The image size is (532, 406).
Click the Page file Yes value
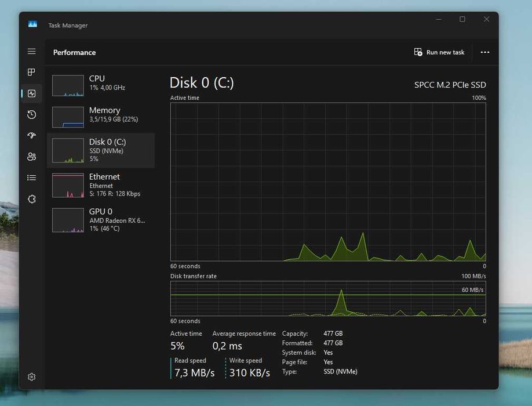tap(328, 362)
